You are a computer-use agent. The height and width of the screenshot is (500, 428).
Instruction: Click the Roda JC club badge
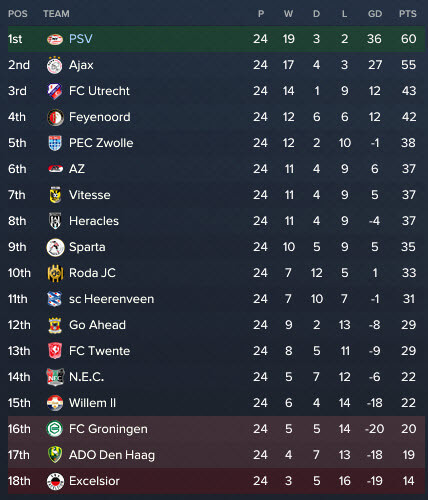point(55,273)
